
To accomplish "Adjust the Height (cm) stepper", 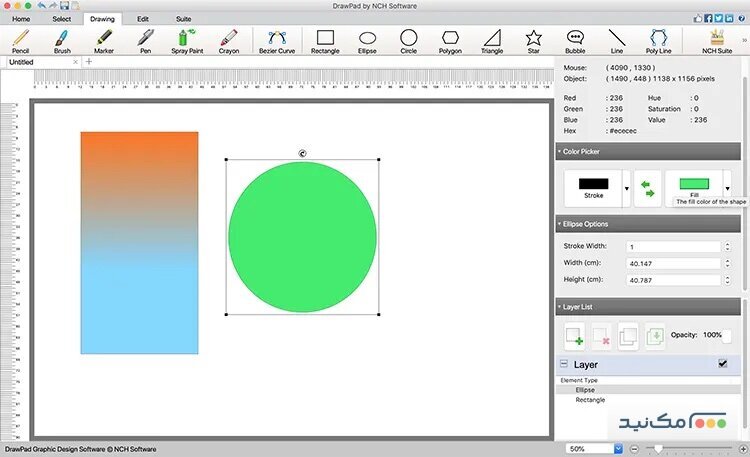I will 728,280.
